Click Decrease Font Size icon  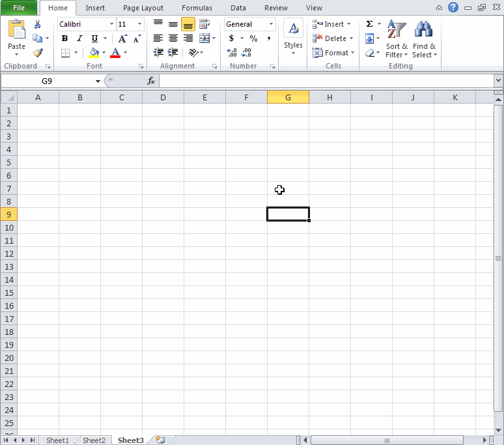coord(137,38)
